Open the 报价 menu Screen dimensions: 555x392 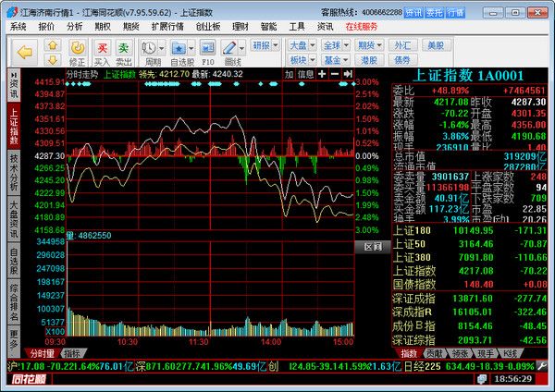46,27
